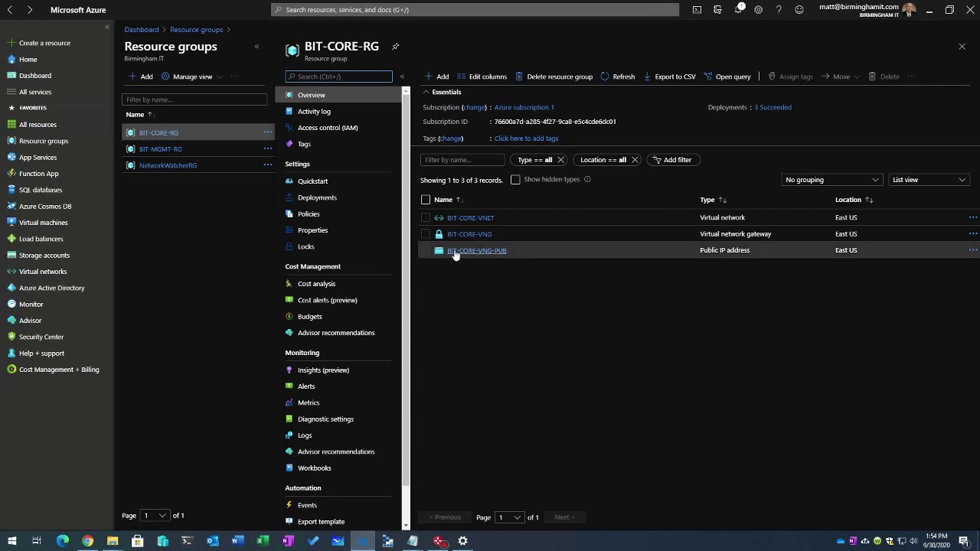980x551 pixels.
Task: Open the Diagnostic settings menu item
Action: (325, 419)
